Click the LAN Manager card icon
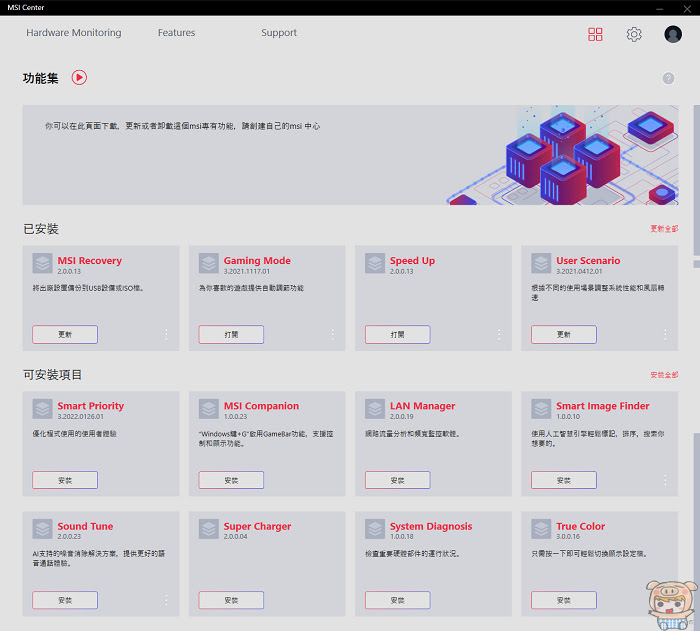 coord(375,409)
